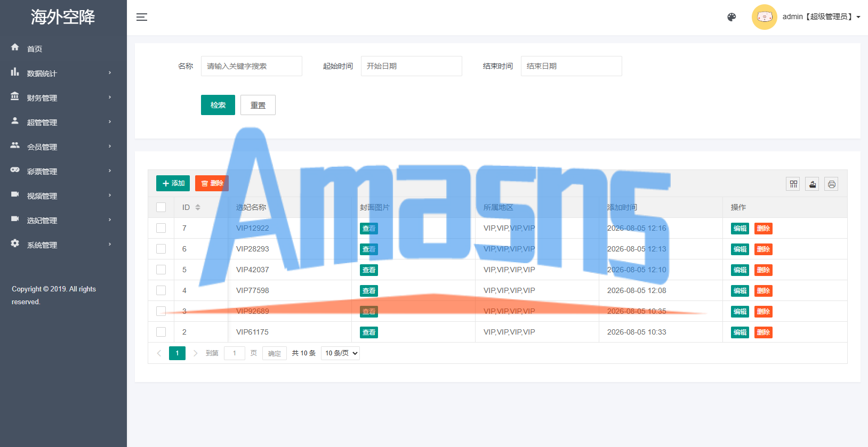The image size is (868, 447).
Task: Open the 视频管理 menu item
Action: 63,196
